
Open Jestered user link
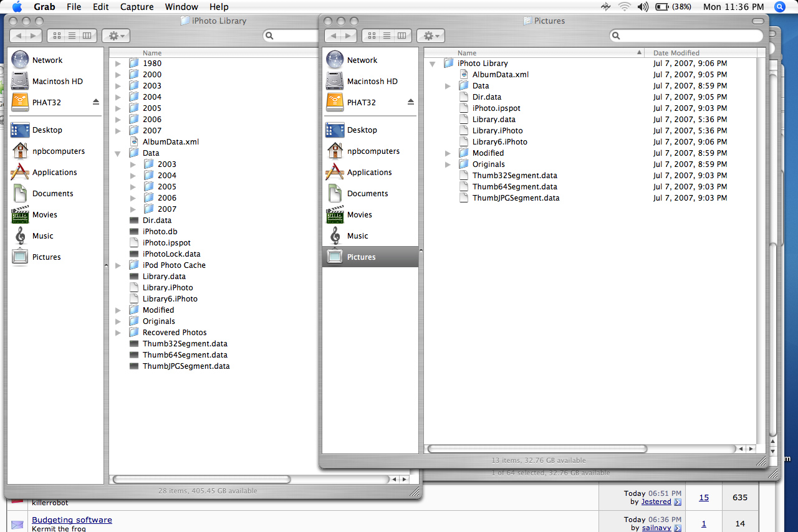(656, 501)
